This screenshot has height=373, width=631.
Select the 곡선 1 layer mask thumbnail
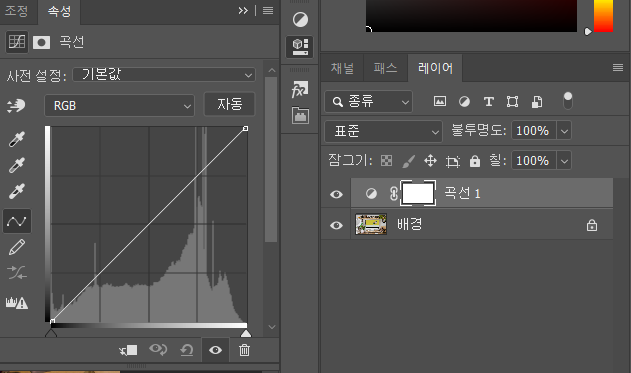tap(418, 194)
